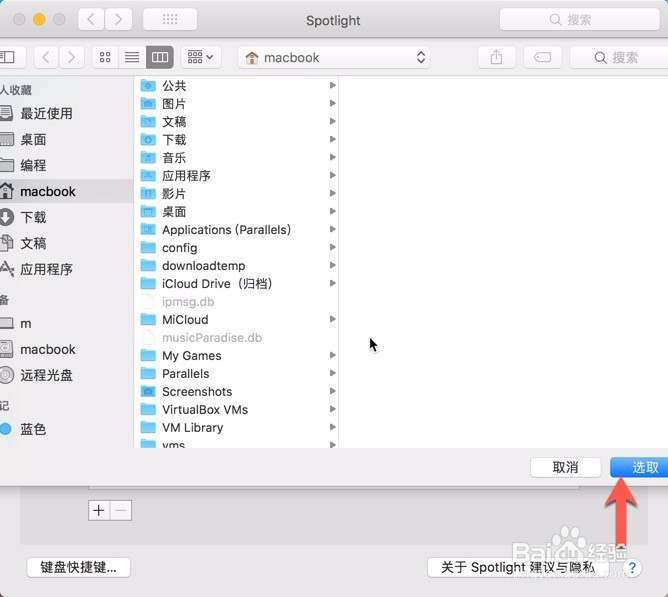Click the 文稿 folder icon in file list
Viewport: 668px width, 597px height.
[148, 121]
